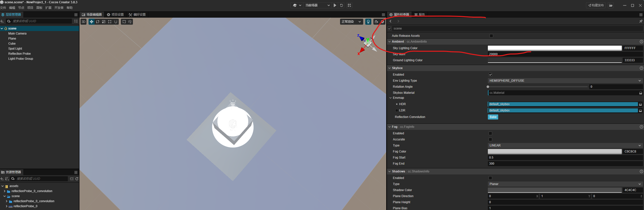Open the 节点 menu
This screenshot has width=644, height=210.
21,8
